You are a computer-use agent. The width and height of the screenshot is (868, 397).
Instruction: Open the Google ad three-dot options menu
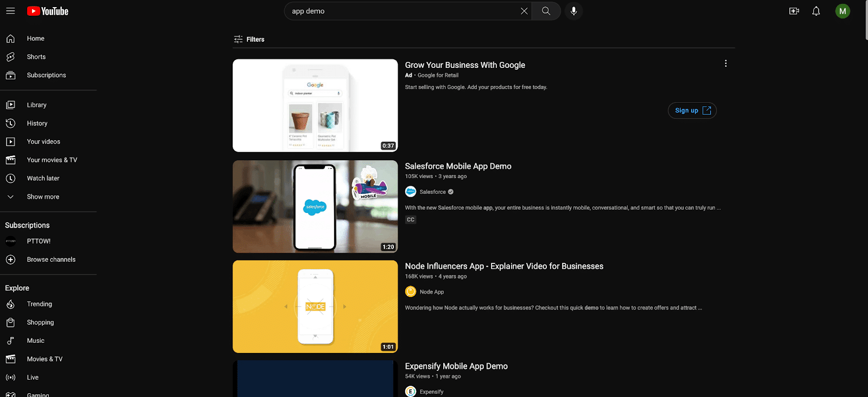(x=725, y=64)
